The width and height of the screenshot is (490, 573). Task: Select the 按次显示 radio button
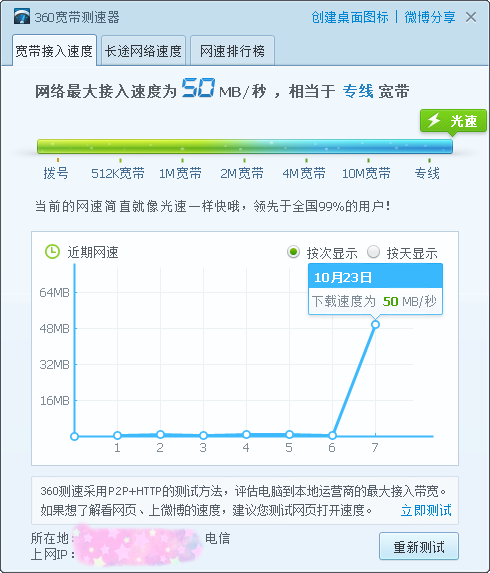[293, 252]
